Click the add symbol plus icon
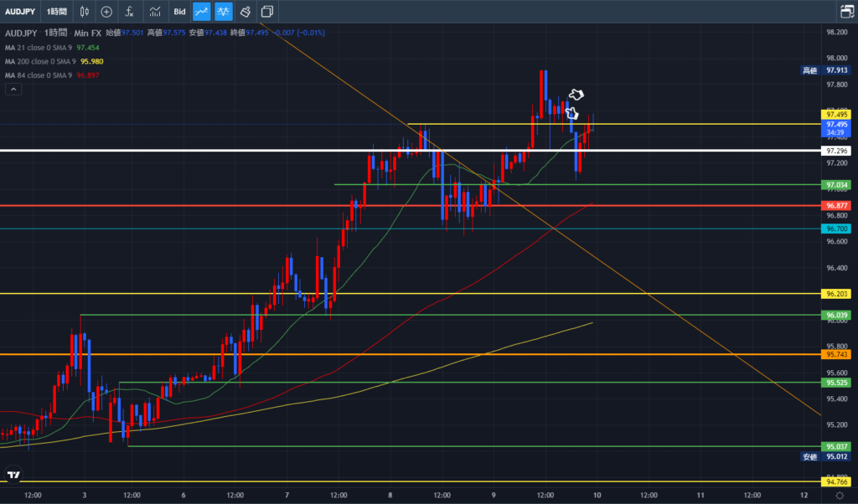The image size is (858, 504). [106, 12]
